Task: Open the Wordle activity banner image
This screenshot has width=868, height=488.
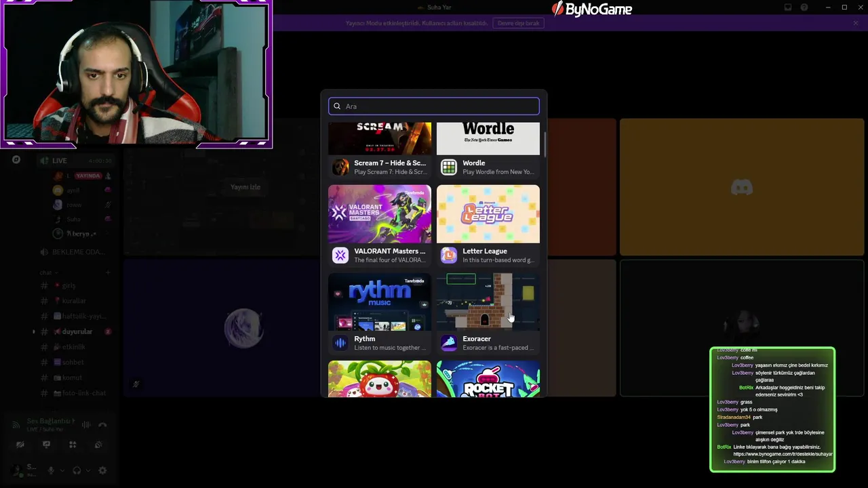Action: (488, 138)
